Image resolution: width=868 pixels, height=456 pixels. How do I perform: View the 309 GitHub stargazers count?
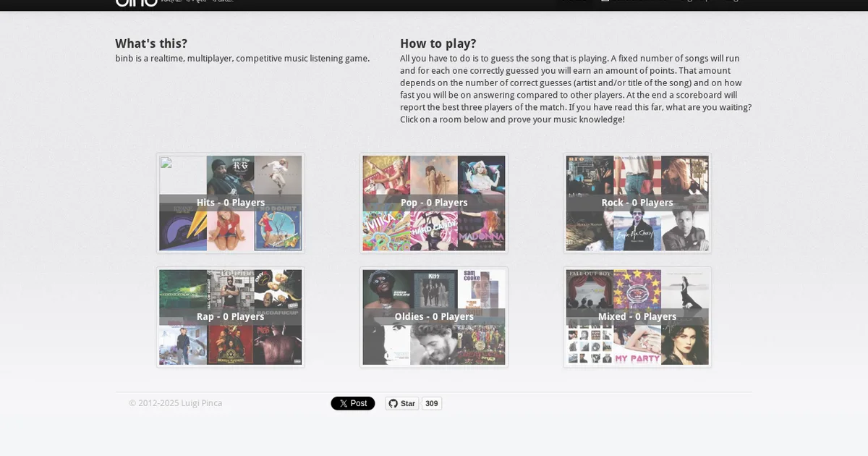tap(432, 403)
